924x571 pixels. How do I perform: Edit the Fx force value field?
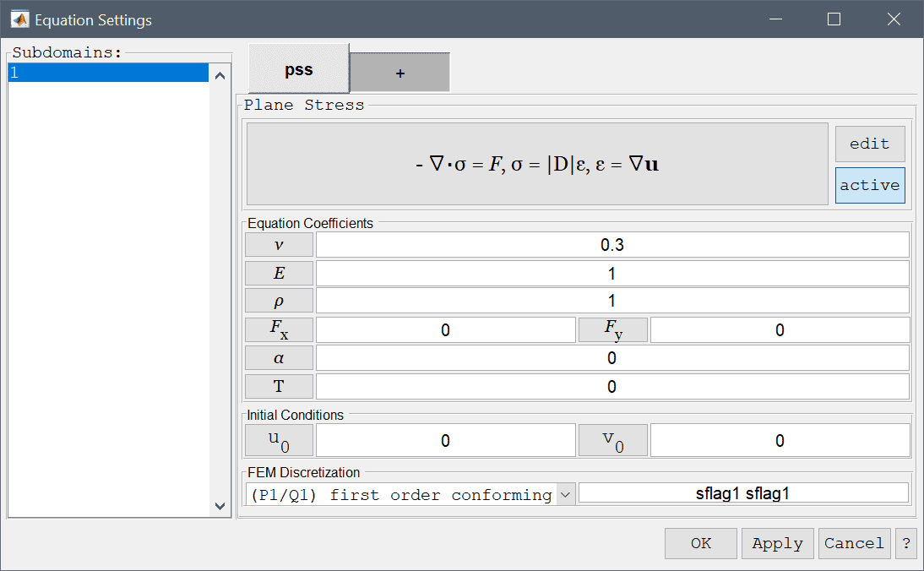[445, 330]
